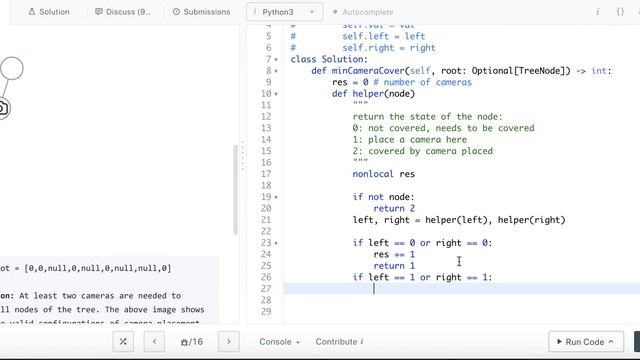
Task: Place cursor on active line 27
Action: 462,289
